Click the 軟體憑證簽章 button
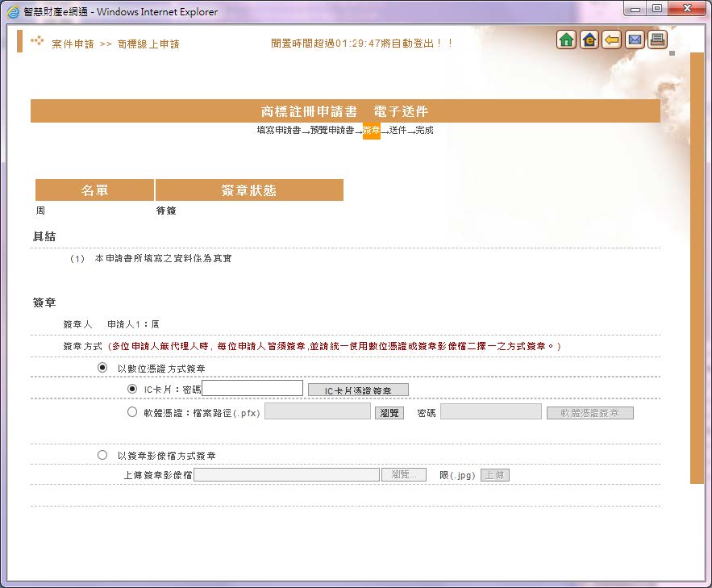The height and width of the screenshot is (588, 712). (589, 412)
